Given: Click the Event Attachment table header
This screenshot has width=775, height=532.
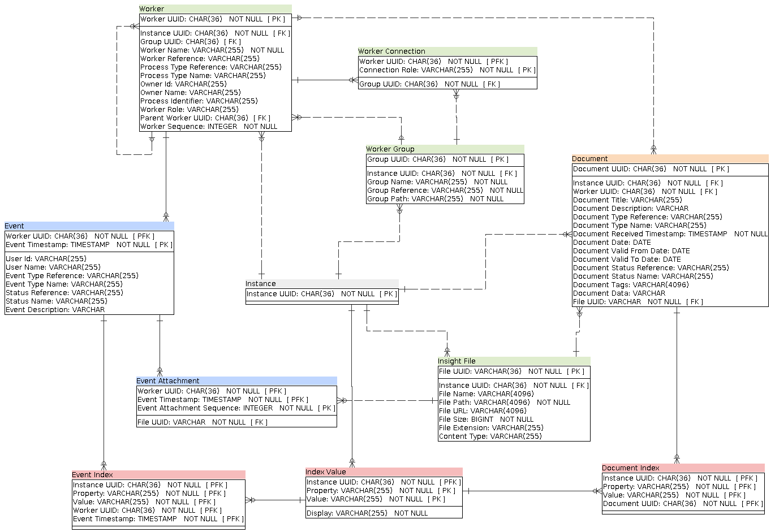Looking at the screenshot, I should click(167, 380).
